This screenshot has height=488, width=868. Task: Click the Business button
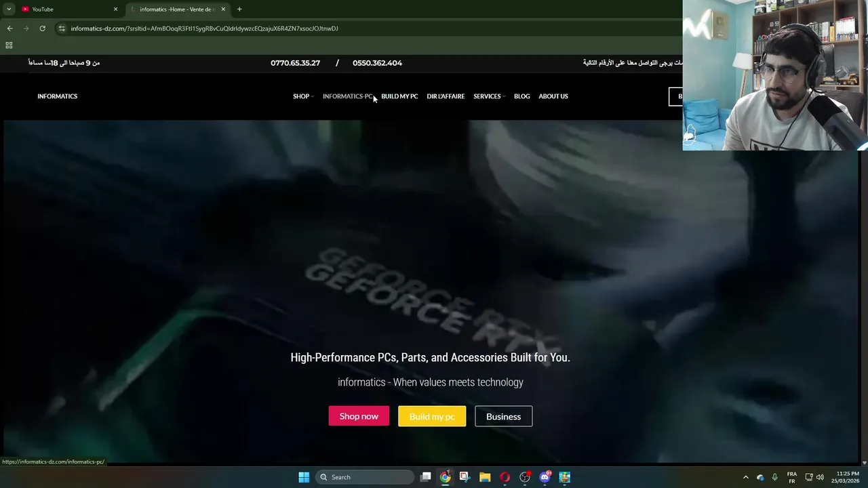point(503,416)
